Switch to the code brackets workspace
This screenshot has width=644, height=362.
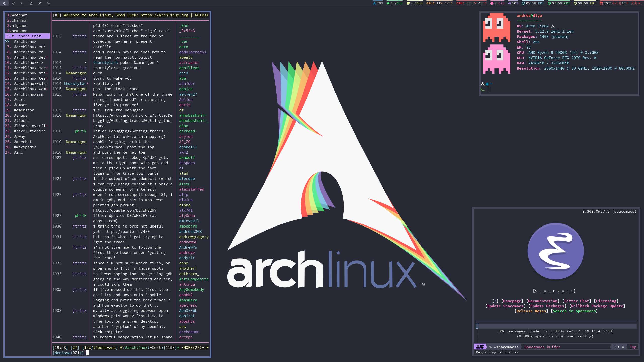(14, 3)
